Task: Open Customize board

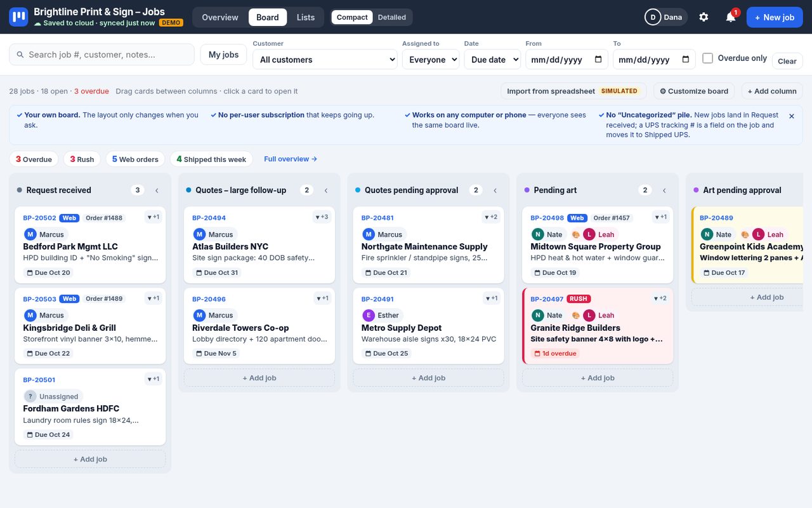Action: [x=694, y=91]
